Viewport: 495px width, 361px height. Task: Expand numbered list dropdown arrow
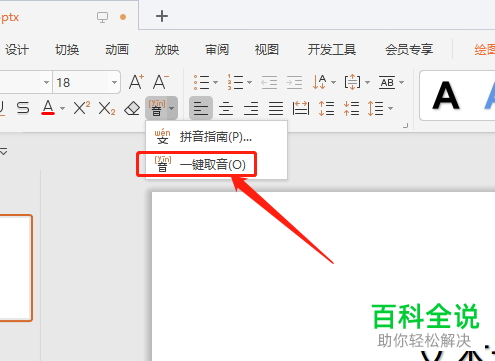249,82
